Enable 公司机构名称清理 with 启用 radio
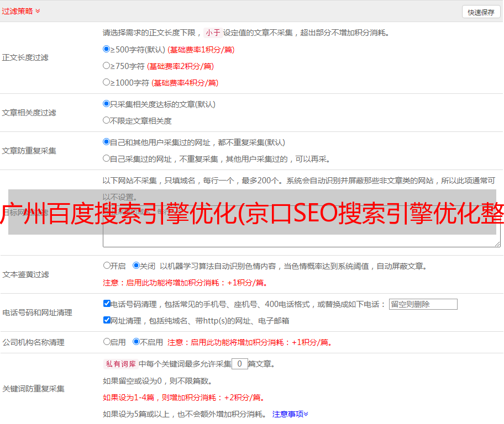This screenshot has width=504, height=424. coord(107,342)
